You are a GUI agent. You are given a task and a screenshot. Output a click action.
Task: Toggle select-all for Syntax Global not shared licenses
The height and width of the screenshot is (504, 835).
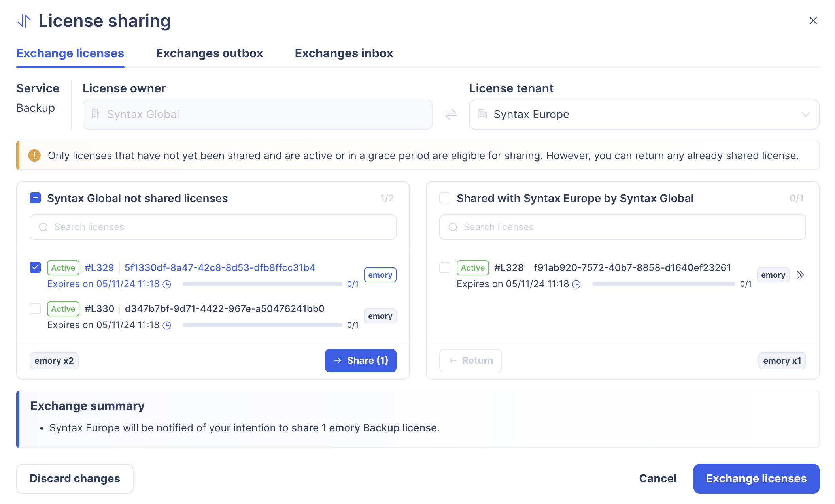tap(35, 198)
